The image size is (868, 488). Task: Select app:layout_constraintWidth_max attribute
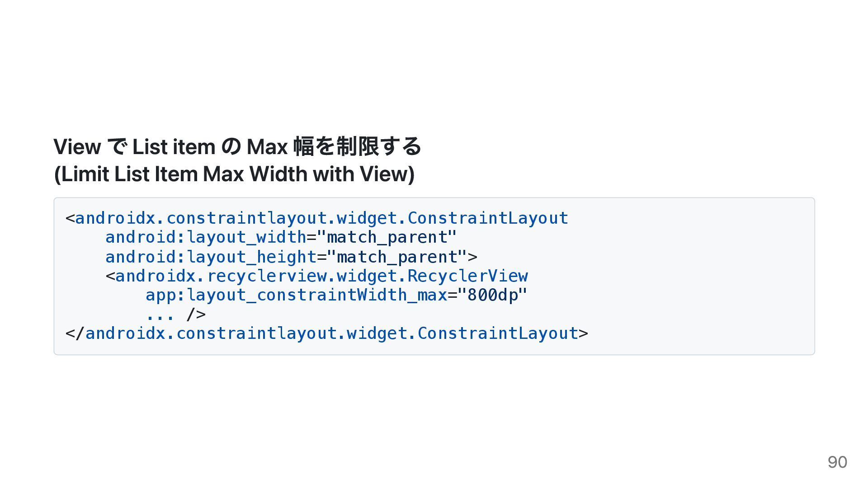click(x=296, y=296)
